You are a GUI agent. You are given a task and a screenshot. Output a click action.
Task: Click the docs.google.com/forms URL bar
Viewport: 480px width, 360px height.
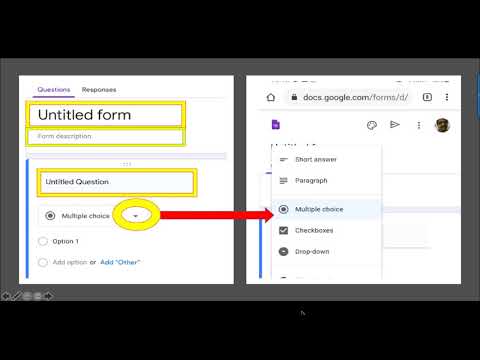349,97
